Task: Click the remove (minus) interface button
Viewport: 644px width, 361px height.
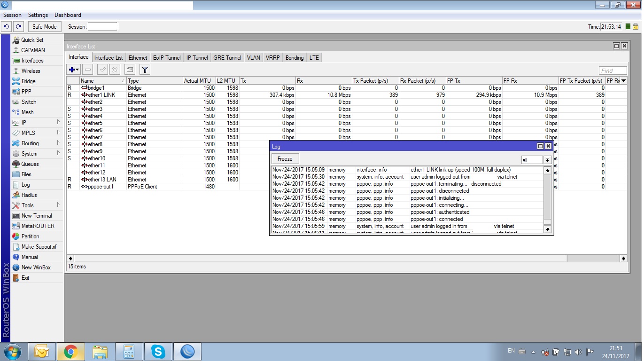Action: [x=88, y=70]
